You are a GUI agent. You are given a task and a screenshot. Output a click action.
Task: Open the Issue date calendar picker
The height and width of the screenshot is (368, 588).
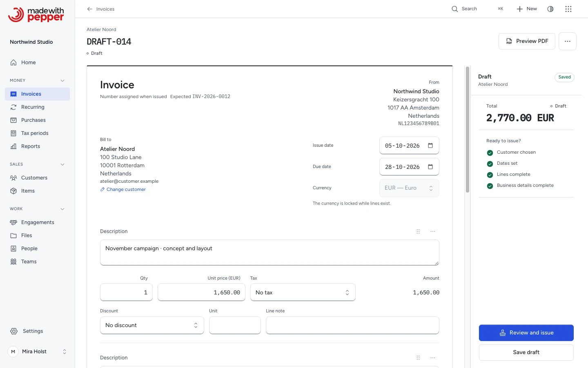click(x=430, y=146)
